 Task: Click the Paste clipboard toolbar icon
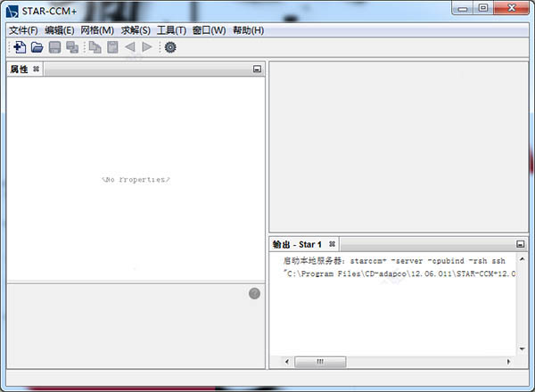click(x=112, y=47)
